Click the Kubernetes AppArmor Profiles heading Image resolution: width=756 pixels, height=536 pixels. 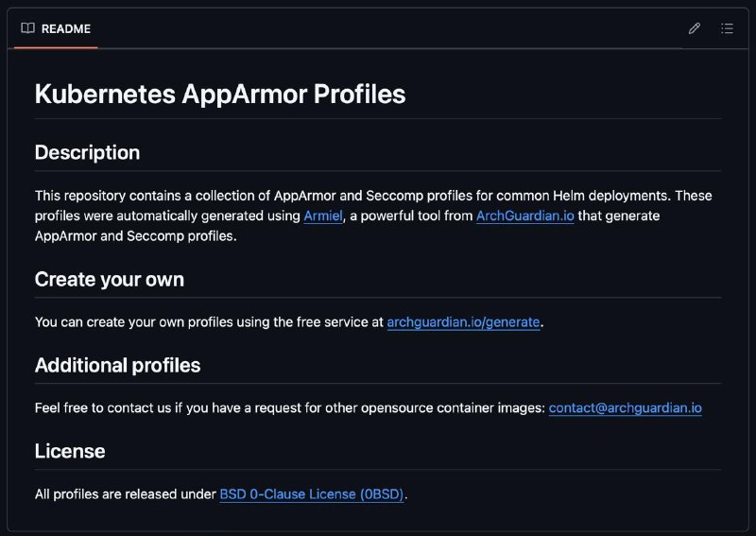click(x=220, y=94)
